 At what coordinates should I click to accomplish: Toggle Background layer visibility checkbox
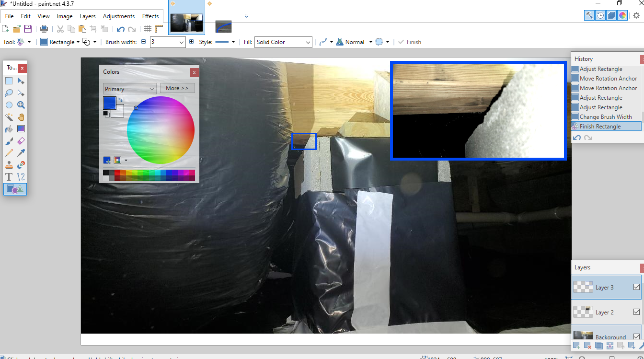[x=636, y=336]
